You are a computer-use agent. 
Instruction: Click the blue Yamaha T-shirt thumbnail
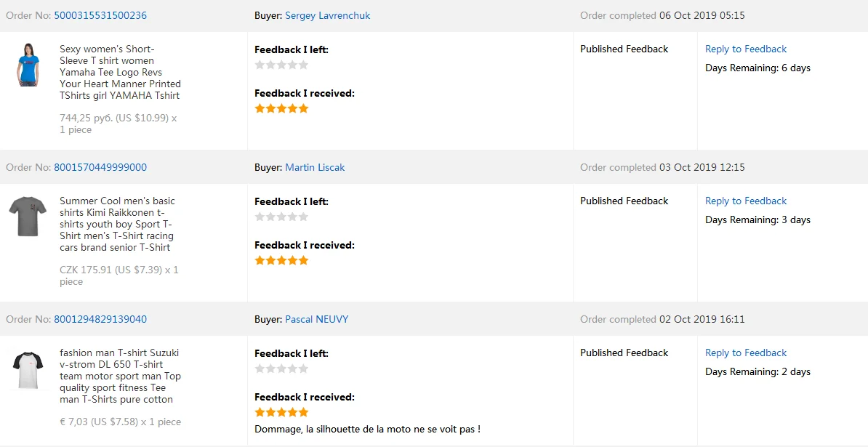click(x=28, y=65)
